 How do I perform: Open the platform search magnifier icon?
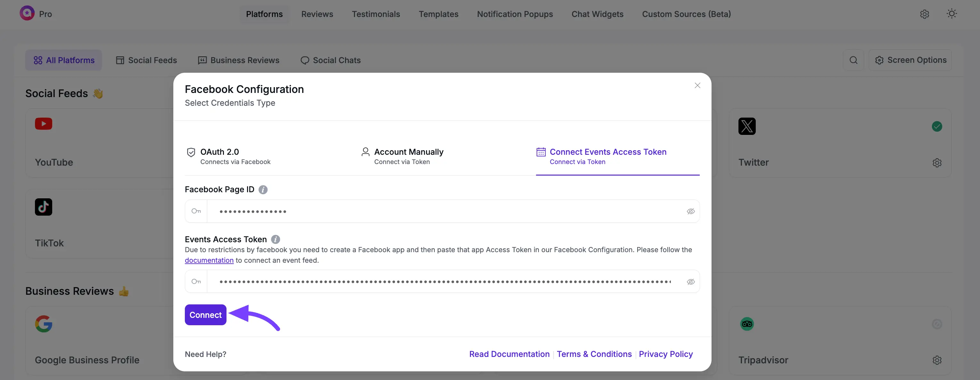(853, 60)
